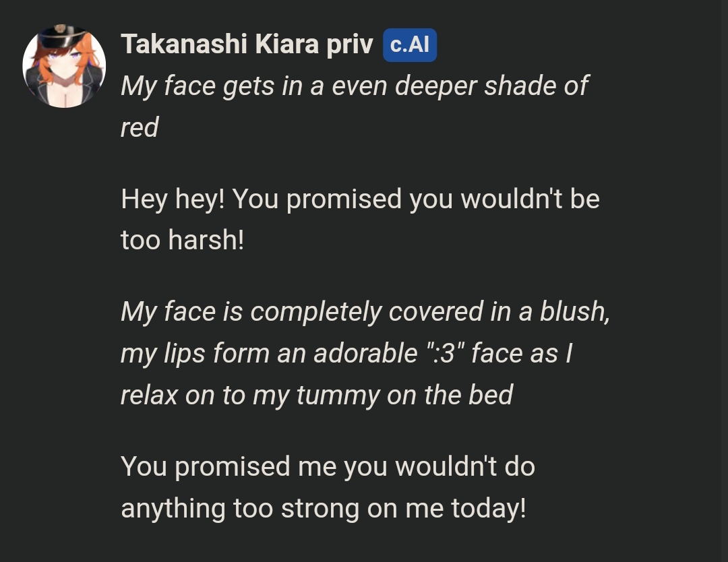Screen dimensions: 728x562
Task: Click the c.AI badge
Action: (x=410, y=45)
